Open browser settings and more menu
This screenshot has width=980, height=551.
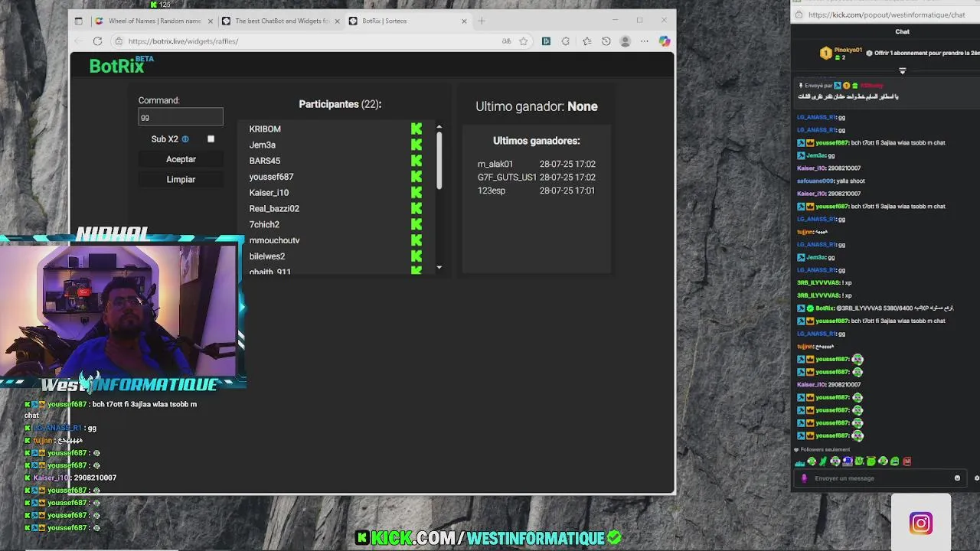pos(645,41)
